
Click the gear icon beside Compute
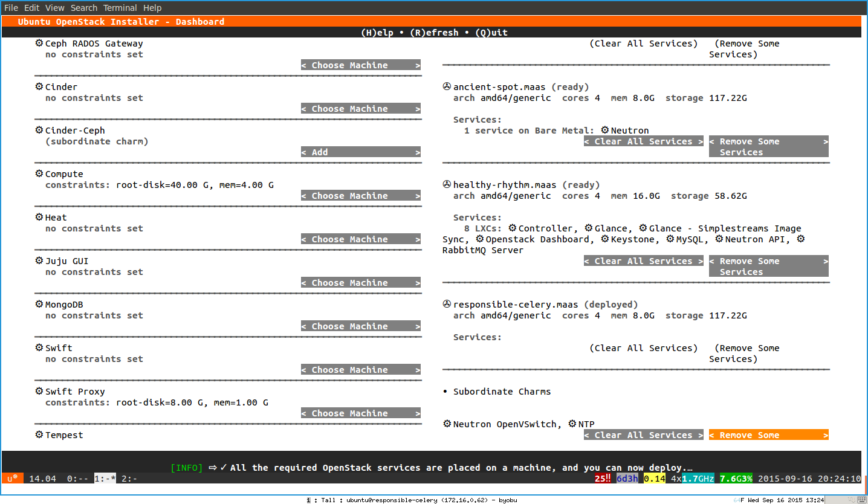(39, 174)
